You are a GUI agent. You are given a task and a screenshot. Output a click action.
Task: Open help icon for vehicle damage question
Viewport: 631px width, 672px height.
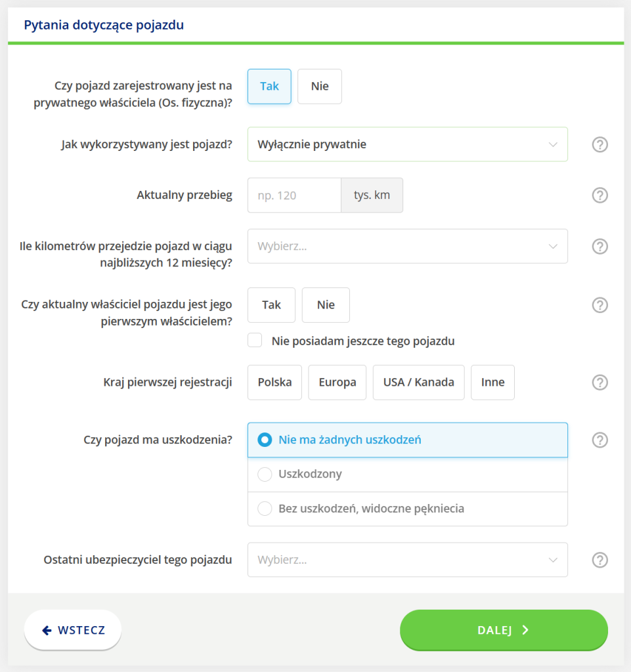coord(599,440)
